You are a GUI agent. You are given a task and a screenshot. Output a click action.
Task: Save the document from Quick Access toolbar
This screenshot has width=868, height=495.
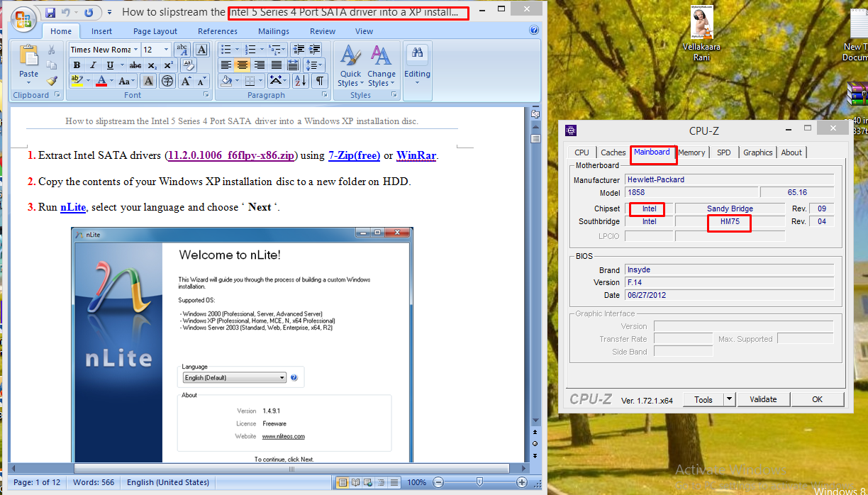[x=50, y=13]
